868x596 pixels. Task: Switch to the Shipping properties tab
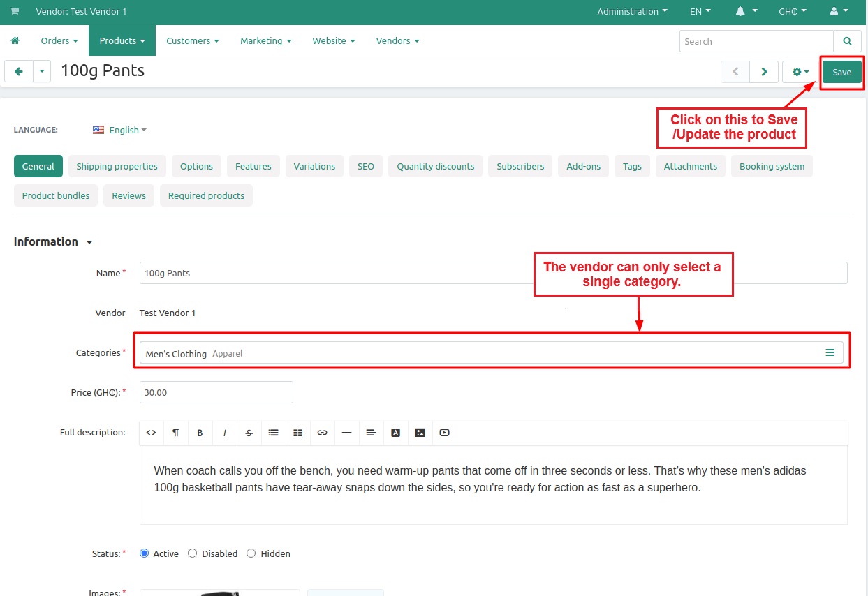pos(117,167)
